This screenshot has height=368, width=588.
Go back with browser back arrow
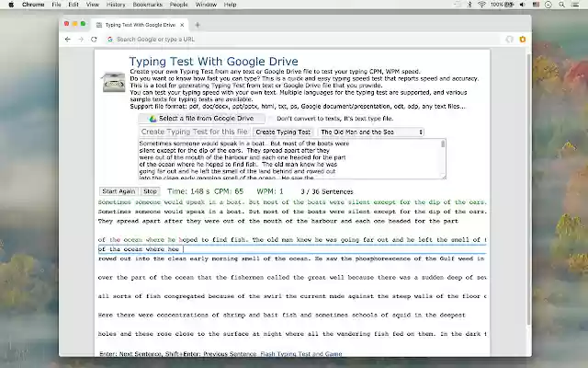tap(67, 39)
